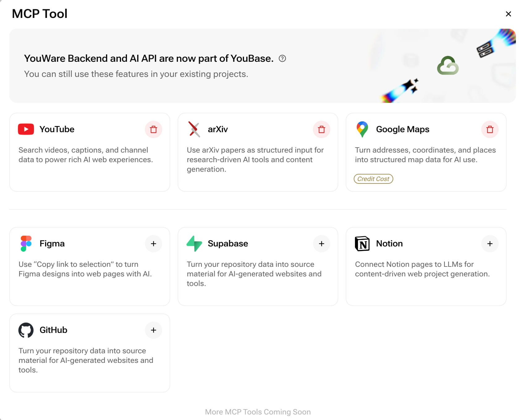Delete the arXiv MCP tool
The height and width of the screenshot is (420, 519).
click(322, 129)
